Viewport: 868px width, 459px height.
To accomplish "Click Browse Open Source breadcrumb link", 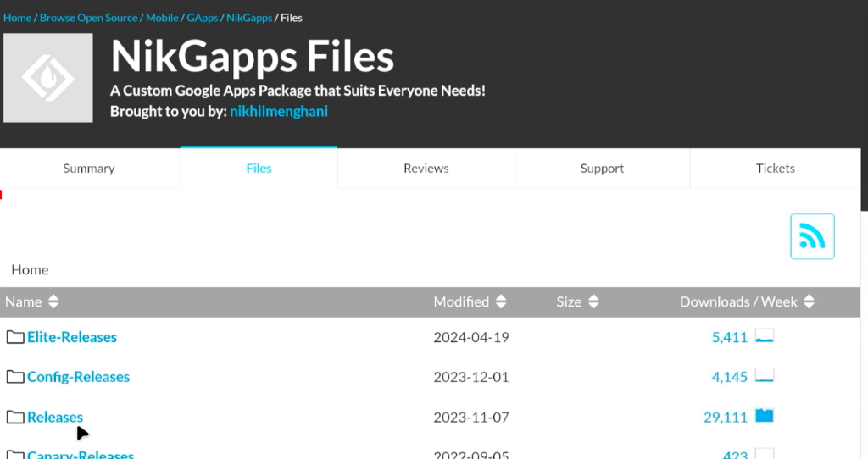I will 88,18.
